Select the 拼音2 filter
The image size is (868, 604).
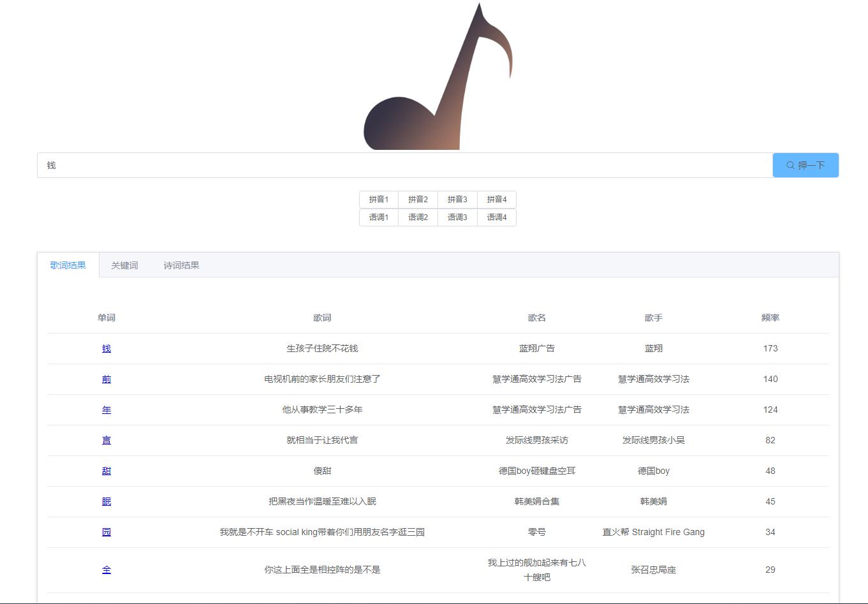tap(418, 199)
